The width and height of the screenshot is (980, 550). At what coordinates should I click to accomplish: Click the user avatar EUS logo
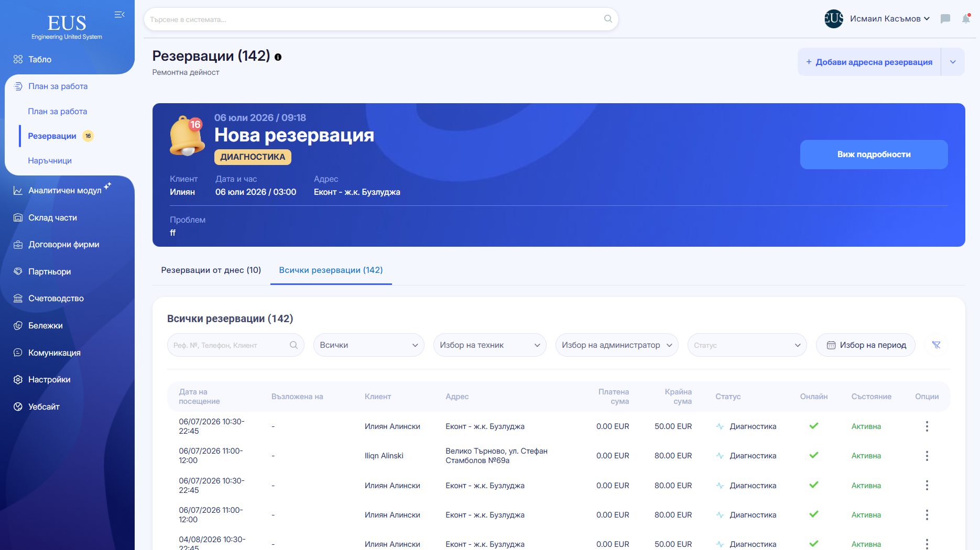(x=834, y=19)
